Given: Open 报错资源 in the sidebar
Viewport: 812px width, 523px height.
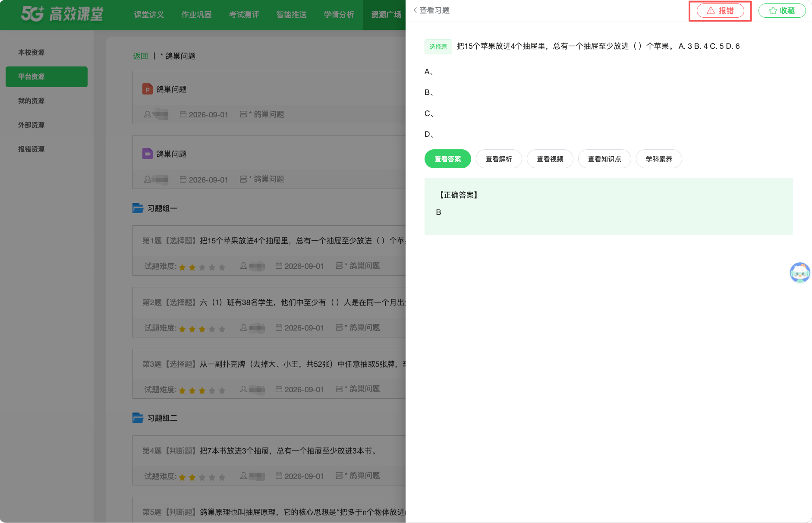Looking at the screenshot, I should click(31, 149).
